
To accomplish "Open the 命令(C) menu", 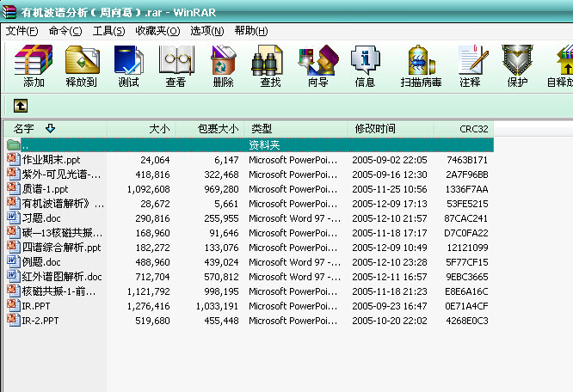I will [x=65, y=31].
